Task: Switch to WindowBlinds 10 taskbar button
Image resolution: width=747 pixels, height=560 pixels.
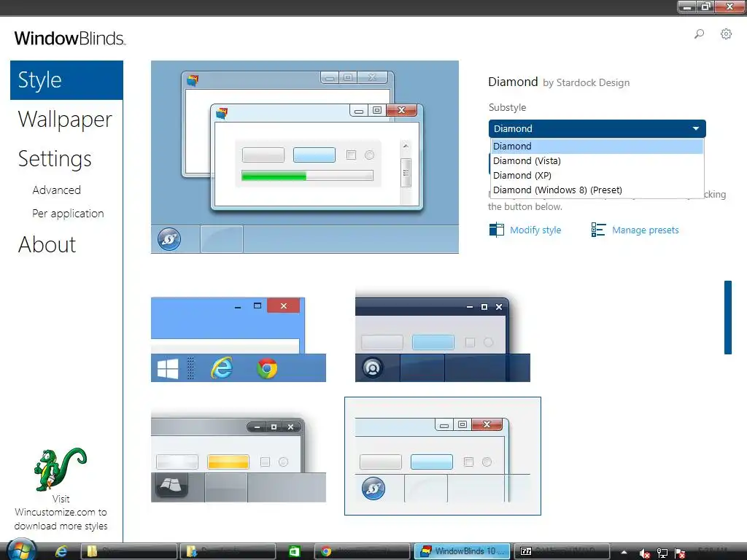Action: click(x=462, y=551)
